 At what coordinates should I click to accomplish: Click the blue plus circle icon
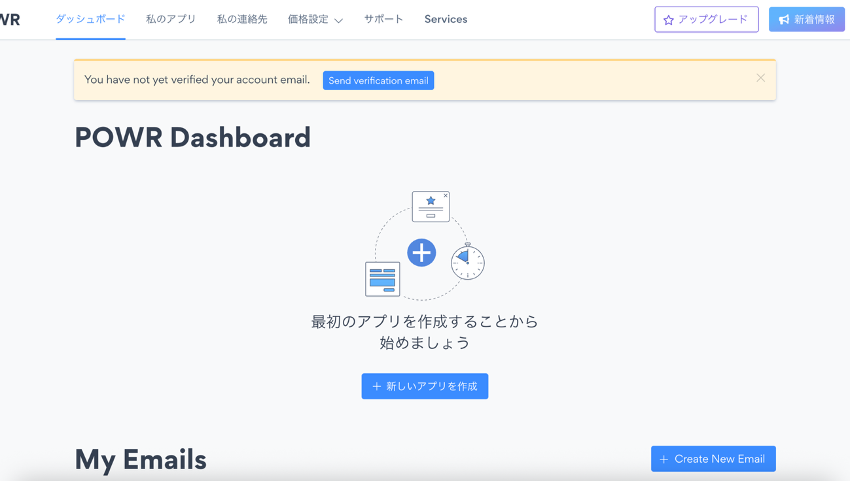pos(422,253)
